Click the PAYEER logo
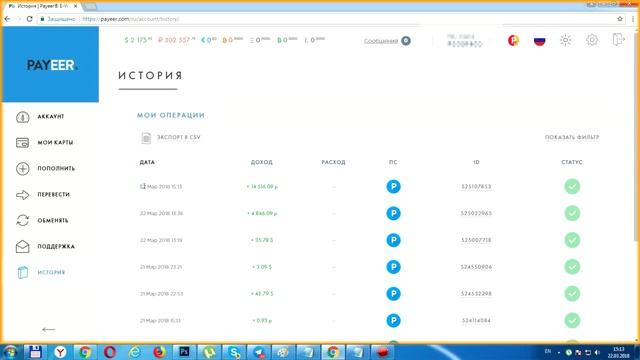Viewport: 640px width, 360px height. (52, 65)
